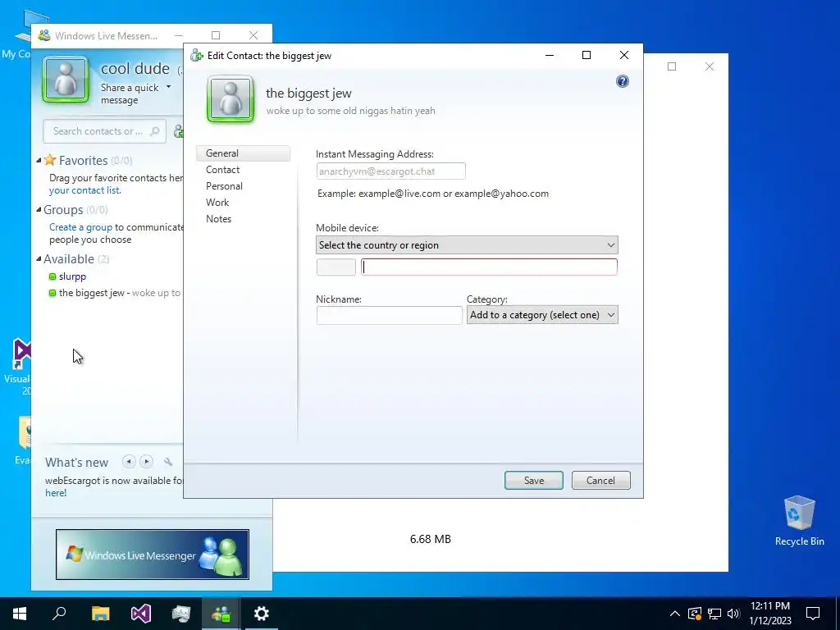Collapse the Available group
The height and width of the screenshot is (630, 840).
tap(39, 258)
